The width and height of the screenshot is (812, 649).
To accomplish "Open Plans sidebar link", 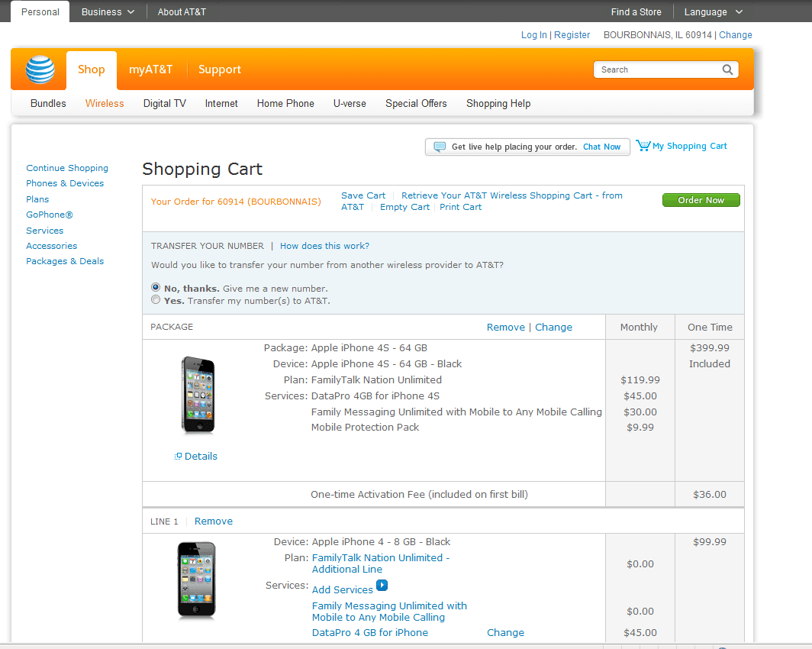I will pyautogui.click(x=37, y=199).
